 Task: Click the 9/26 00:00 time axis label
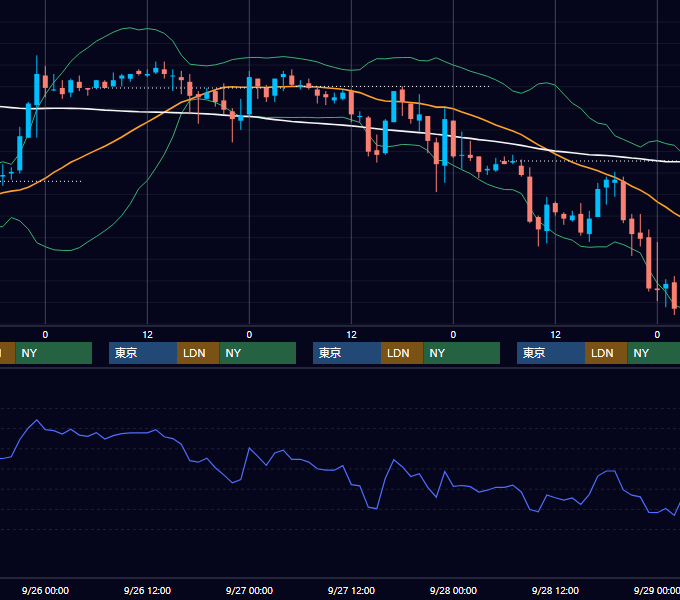[x=45, y=590]
